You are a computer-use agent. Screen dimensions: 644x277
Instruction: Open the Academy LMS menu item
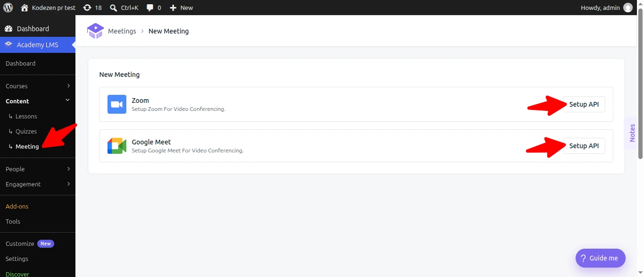38,45
